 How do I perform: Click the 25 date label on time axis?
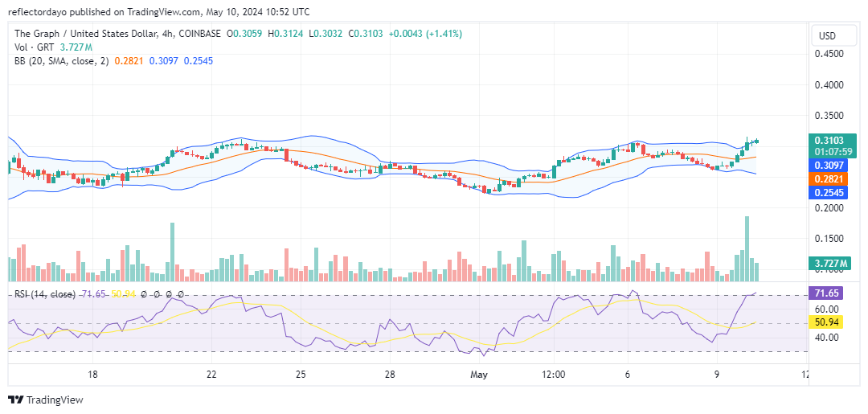coord(300,375)
